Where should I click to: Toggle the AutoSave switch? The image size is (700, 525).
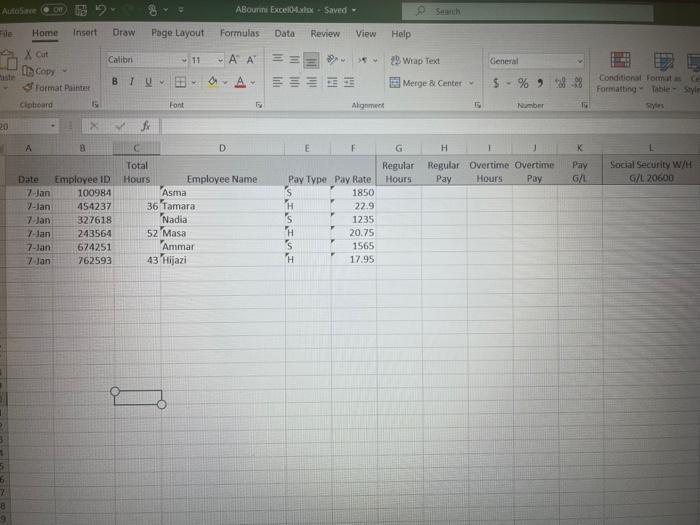pyautogui.click(x=54, y=9)
